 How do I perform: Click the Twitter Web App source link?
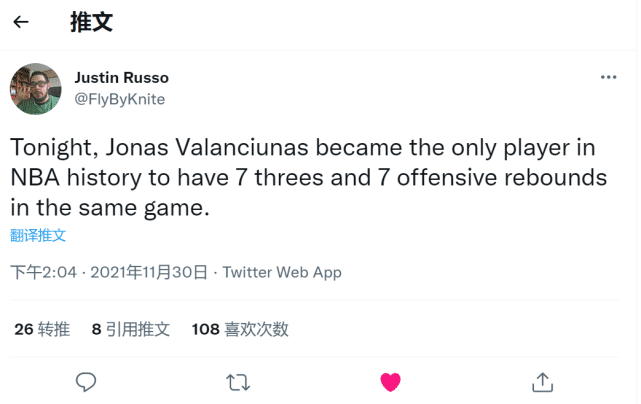[282, 272]
